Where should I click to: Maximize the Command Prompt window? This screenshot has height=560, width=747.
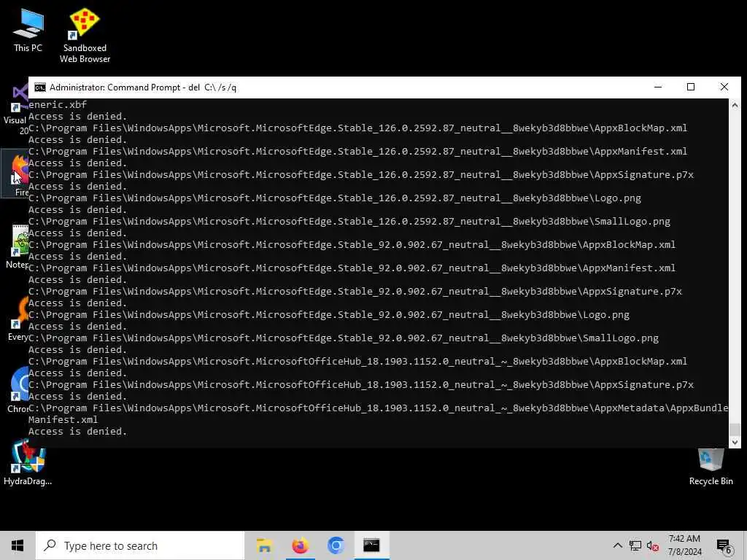(x=691, y=87)
